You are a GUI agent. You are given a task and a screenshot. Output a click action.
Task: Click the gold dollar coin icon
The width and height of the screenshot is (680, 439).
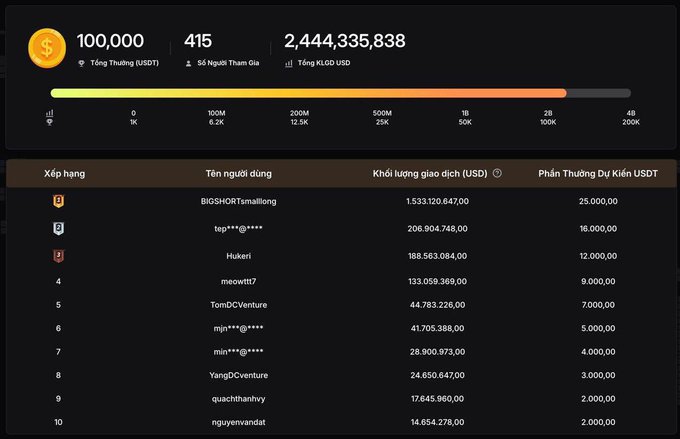(47, 48)
